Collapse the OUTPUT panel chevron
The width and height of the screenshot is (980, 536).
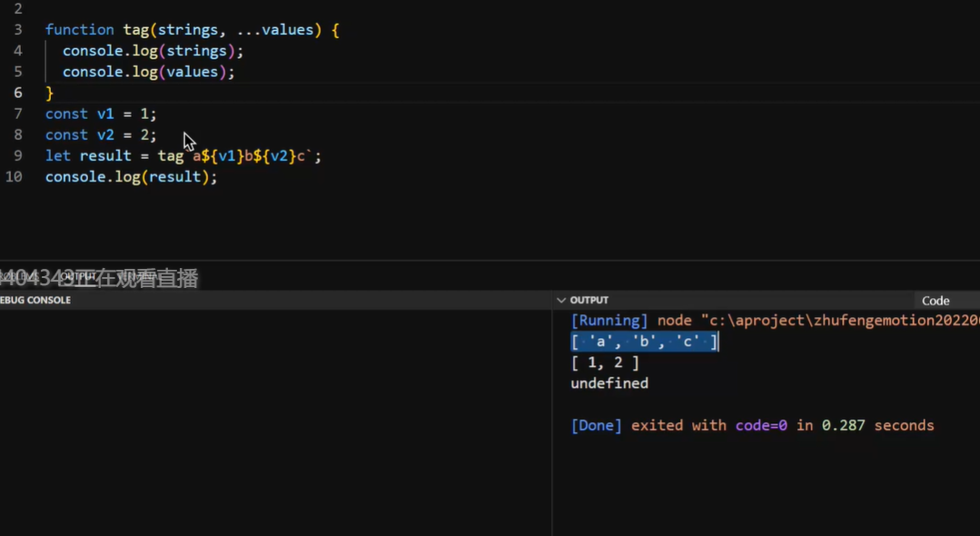[x=561, y=301]
